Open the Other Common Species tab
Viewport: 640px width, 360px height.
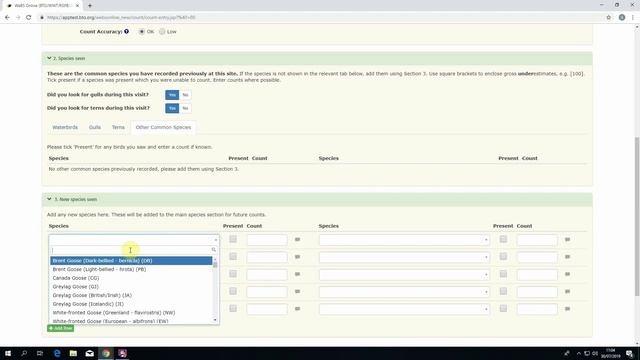click(163, 127)
